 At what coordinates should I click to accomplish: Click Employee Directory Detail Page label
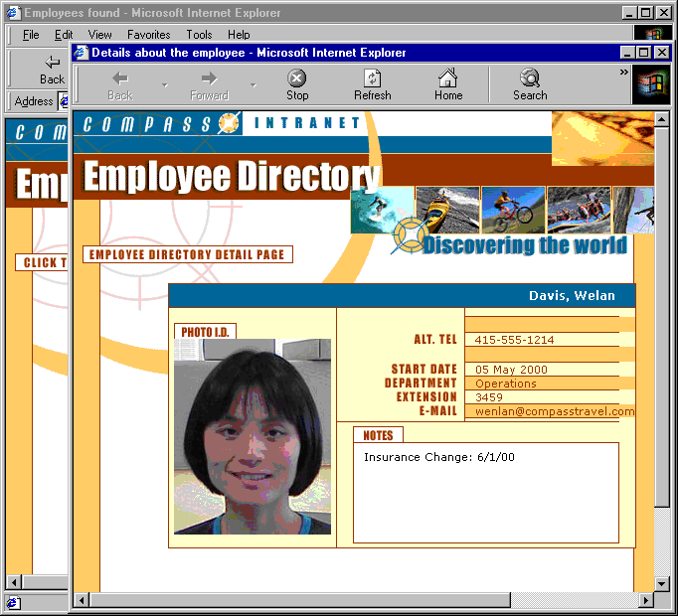click(187, 254)
